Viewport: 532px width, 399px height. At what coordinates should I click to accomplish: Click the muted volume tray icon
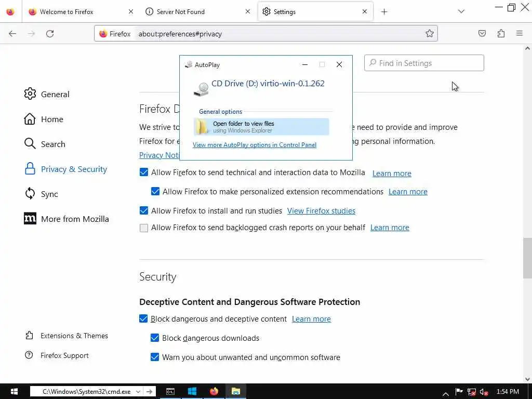pos(484,392)
